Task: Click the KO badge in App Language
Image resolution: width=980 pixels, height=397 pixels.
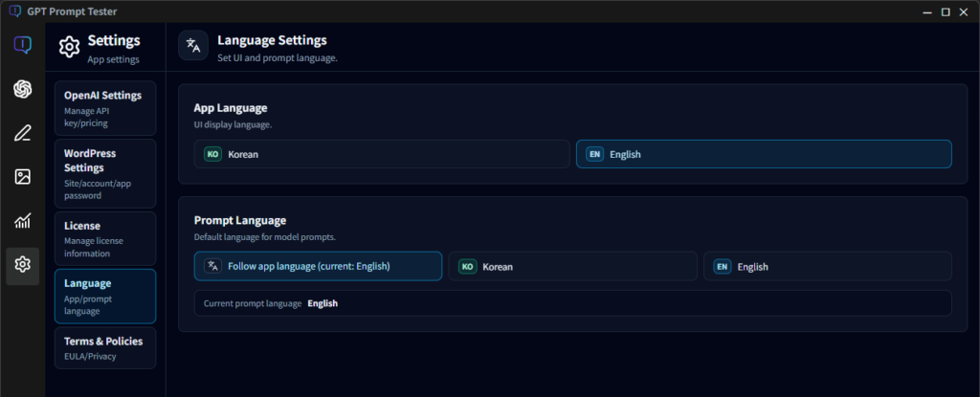Action: click(212, 154)
